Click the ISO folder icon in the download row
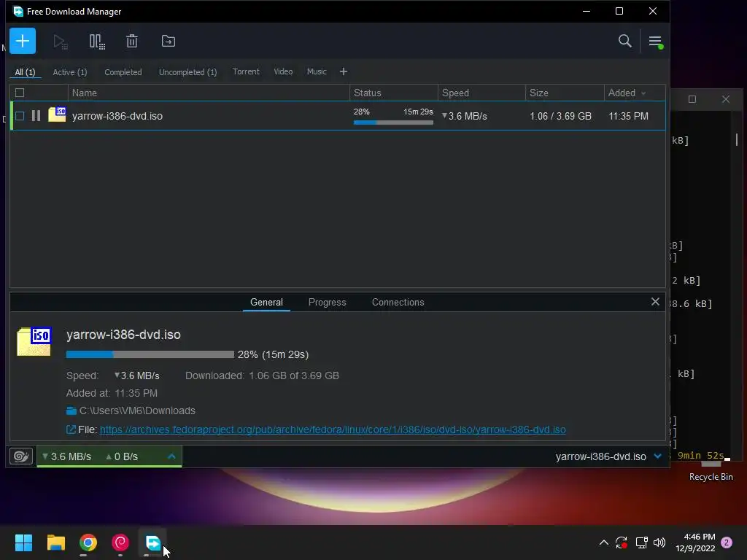Image resolution: width=747 pixels, height=560 pixels. click(x=57, y=114)
